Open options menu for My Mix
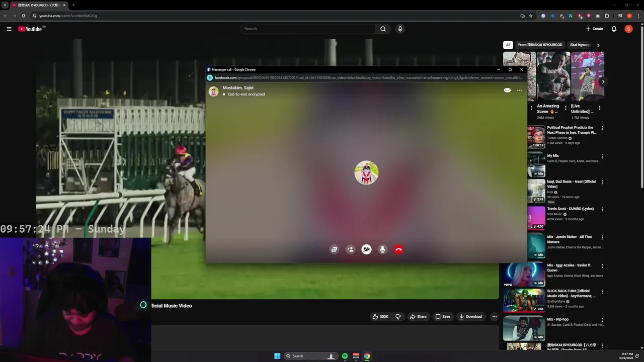This screenshot has width=644, height=362. point(602,156)
